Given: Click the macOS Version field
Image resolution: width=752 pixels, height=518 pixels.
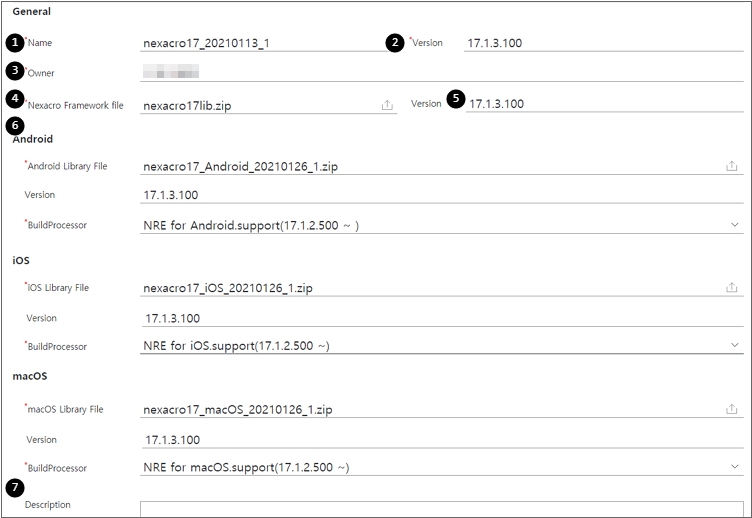Looking at the screenshot, I should [x=443, y=439].
